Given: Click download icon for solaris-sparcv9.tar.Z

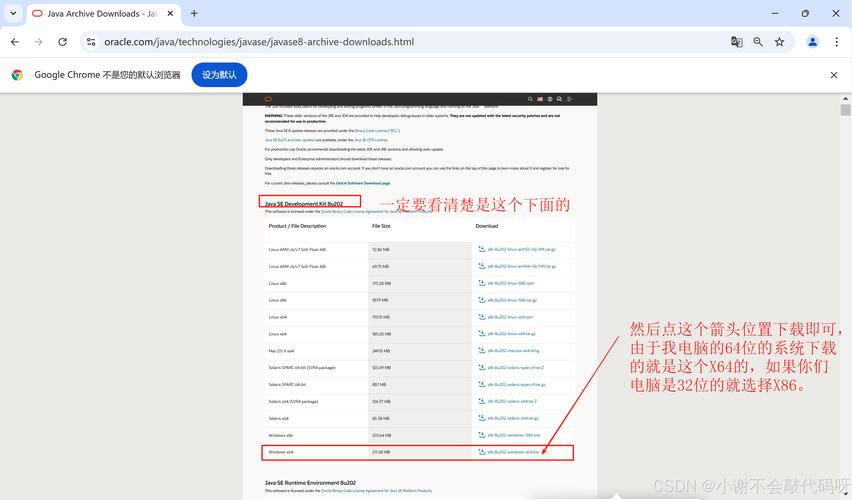Looking at the screenshot, I should pyautogui.click(x=481, y=367).
